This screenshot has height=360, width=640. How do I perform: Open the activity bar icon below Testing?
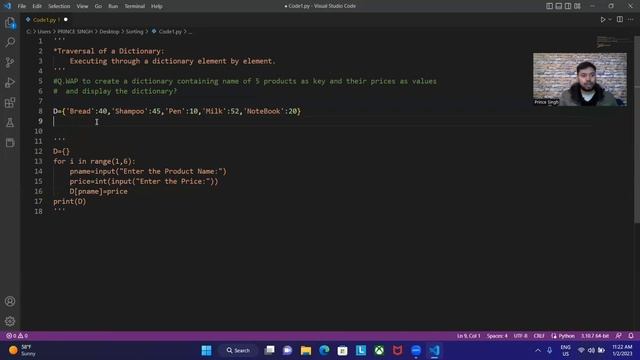tap(10, 142)
